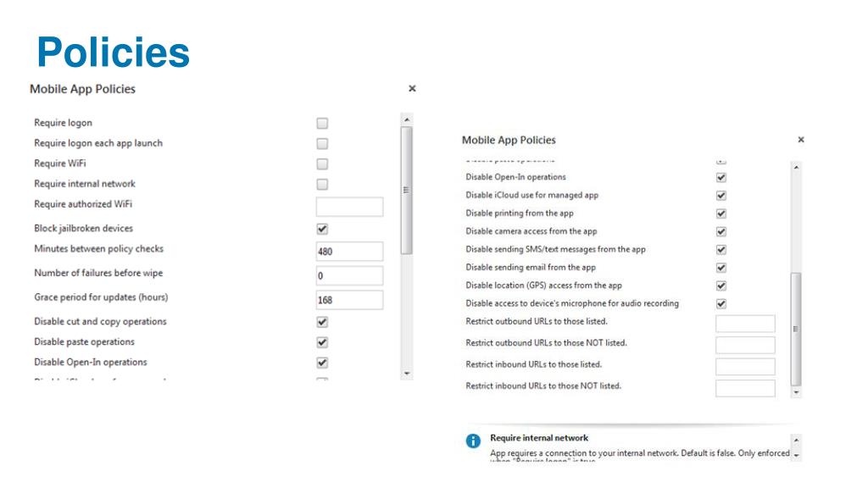The height and width of the screenshot is (488, 868).
Task: Click the left panel scrollbar down arrow
Action: pos(407,374)
